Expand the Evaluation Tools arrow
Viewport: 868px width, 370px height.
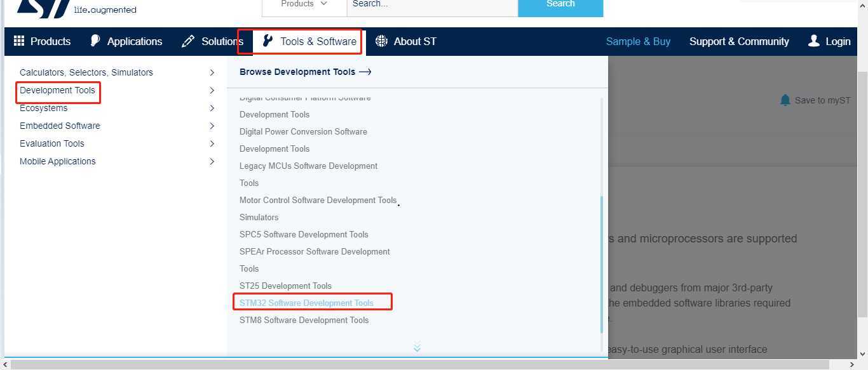(212, 143)
